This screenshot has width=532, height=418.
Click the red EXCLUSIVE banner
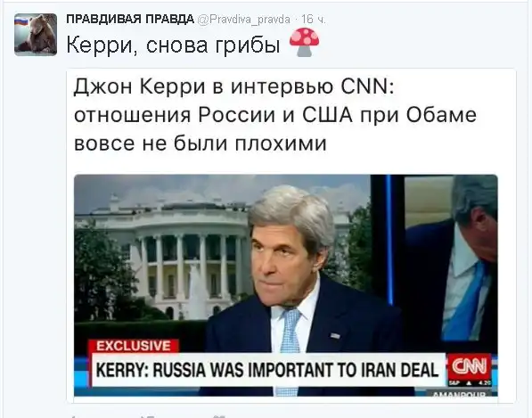point(134,346)
